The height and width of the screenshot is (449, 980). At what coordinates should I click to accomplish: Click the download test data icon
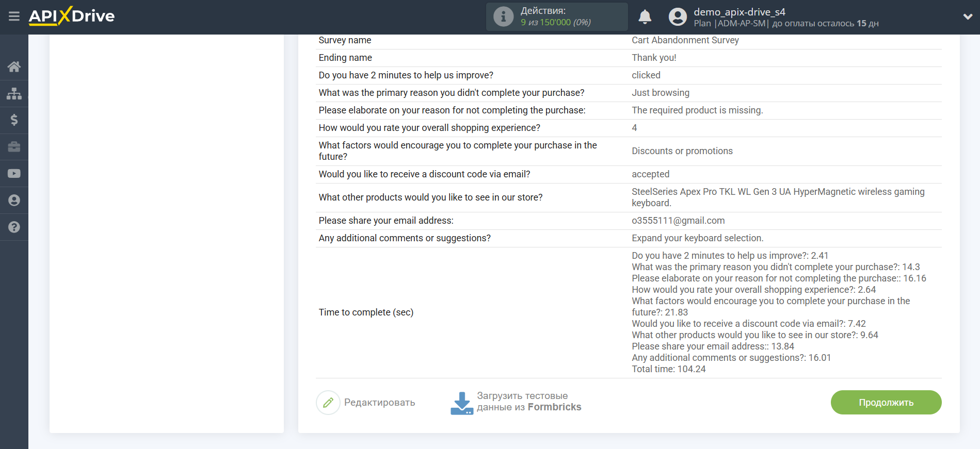point(462,403)
